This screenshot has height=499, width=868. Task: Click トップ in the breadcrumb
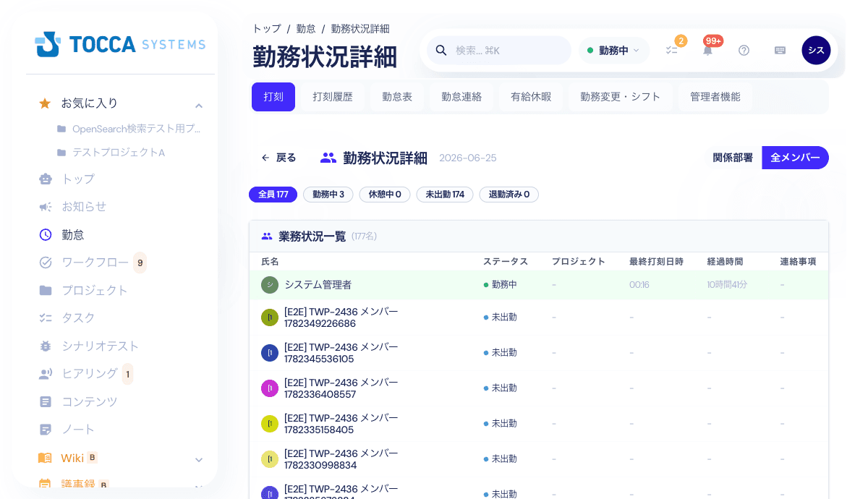pos(267,29)
